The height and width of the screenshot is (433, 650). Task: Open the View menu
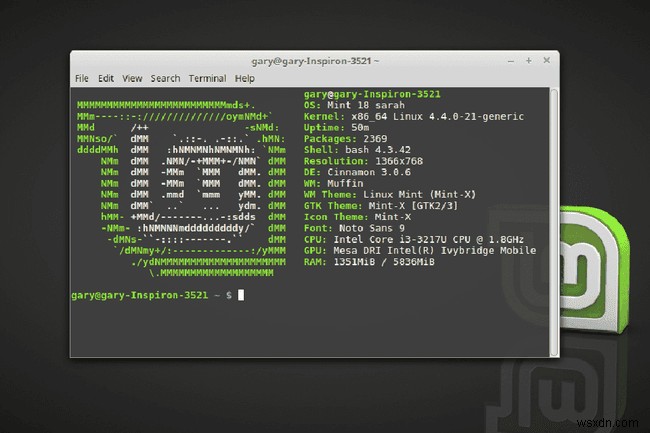[x=132, y=78]
